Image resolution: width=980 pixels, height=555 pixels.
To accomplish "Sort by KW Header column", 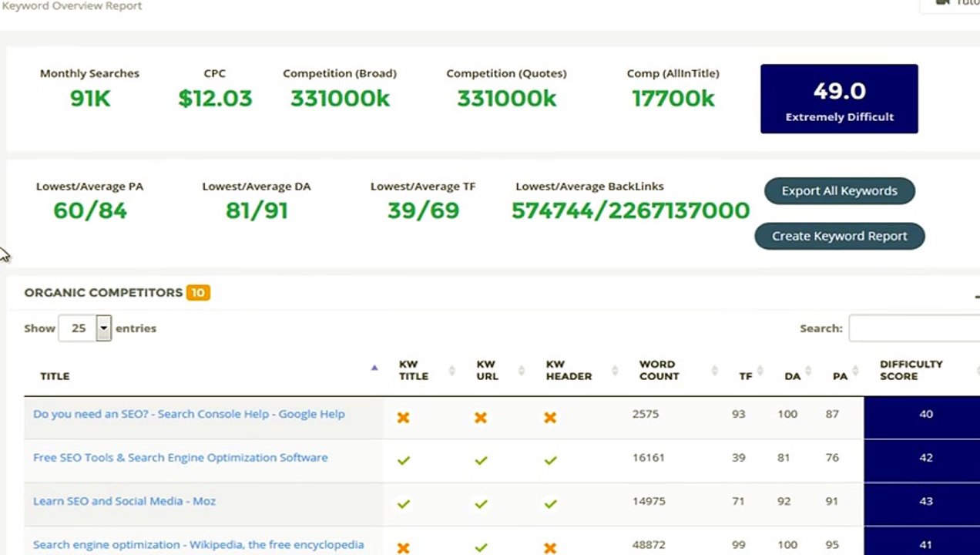I will (x=569, y=370).
